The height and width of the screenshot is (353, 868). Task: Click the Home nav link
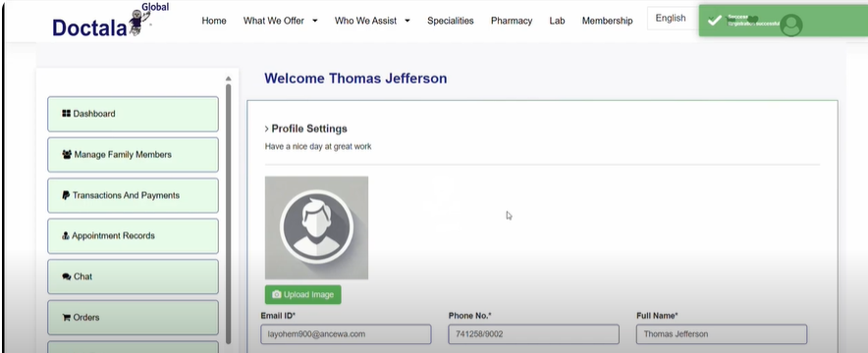(x=214, y=21)
